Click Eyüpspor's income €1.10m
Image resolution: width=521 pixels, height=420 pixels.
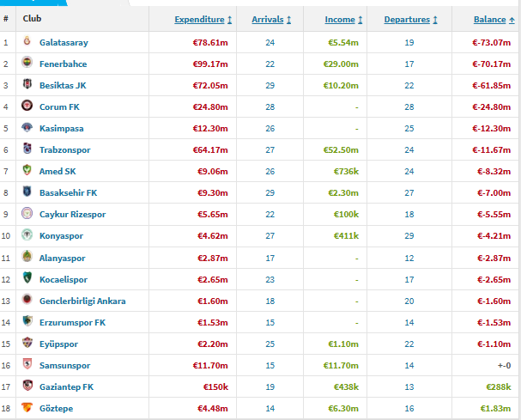[343, 344]
